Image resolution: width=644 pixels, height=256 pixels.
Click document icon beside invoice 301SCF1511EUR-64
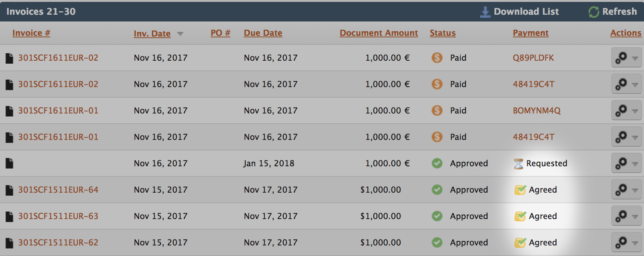(9, 190)
